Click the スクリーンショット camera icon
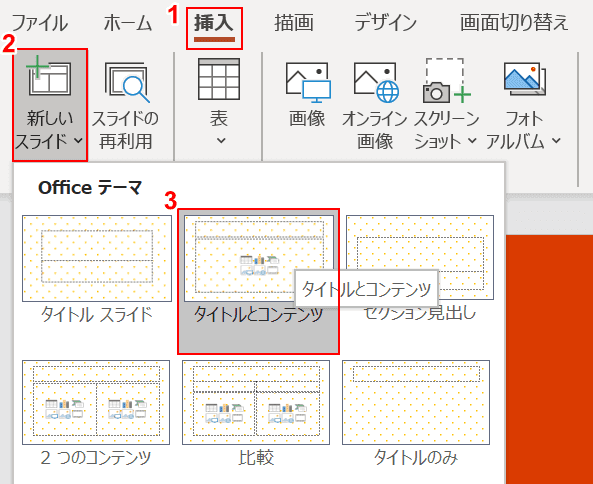The height and width of the screenshot is (484, 593). click(447, 81)
